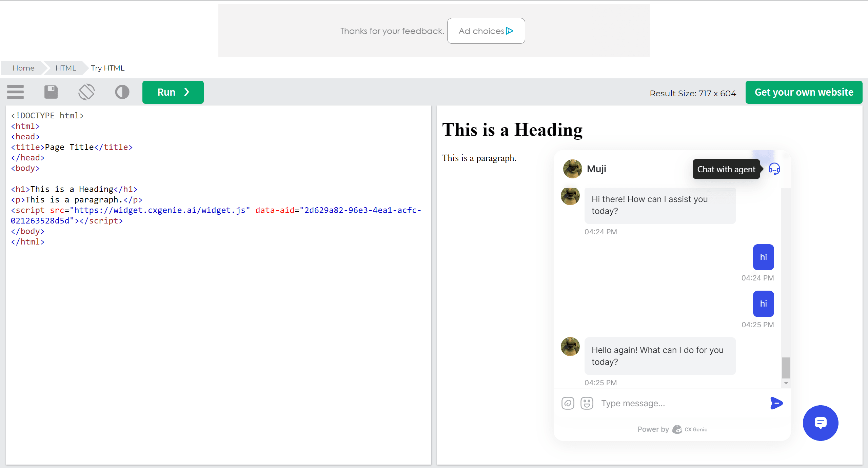Select Try HTML breadcrumb

(x=107, y=68)
